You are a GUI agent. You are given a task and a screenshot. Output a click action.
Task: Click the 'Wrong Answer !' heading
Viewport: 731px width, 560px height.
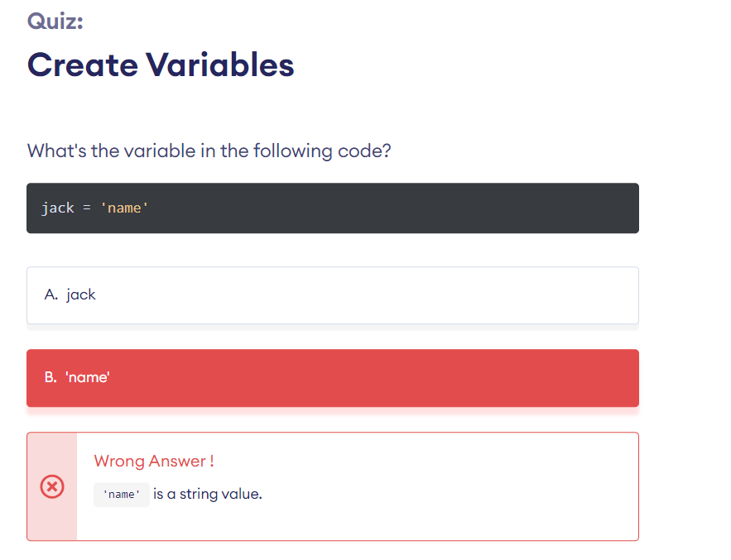pos(154,461)
